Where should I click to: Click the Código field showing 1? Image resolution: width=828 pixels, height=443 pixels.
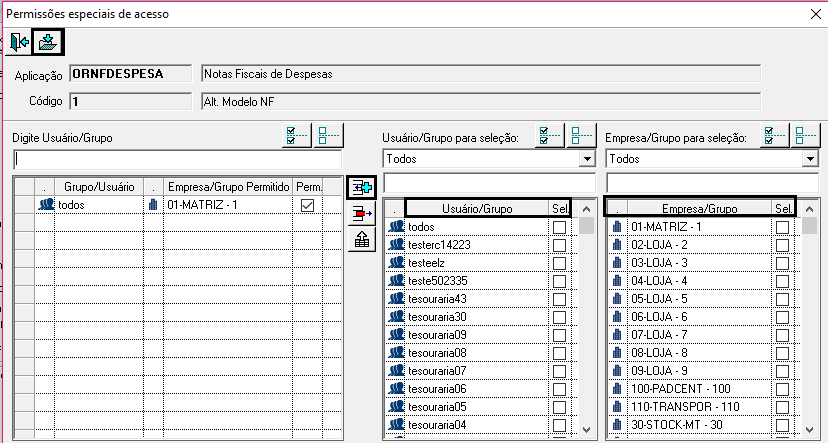130,102
